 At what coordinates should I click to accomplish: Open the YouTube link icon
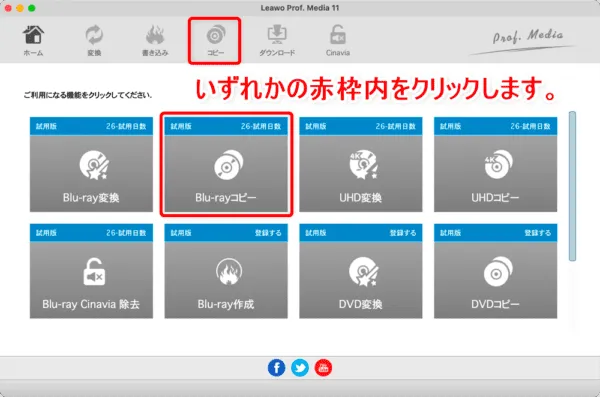[323, 368]
